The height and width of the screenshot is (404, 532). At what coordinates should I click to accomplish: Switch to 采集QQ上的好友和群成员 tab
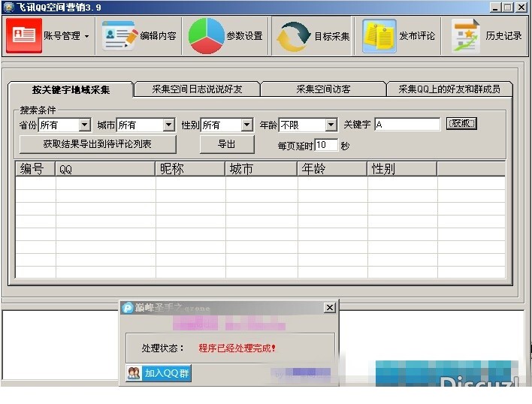pos(449,89)
